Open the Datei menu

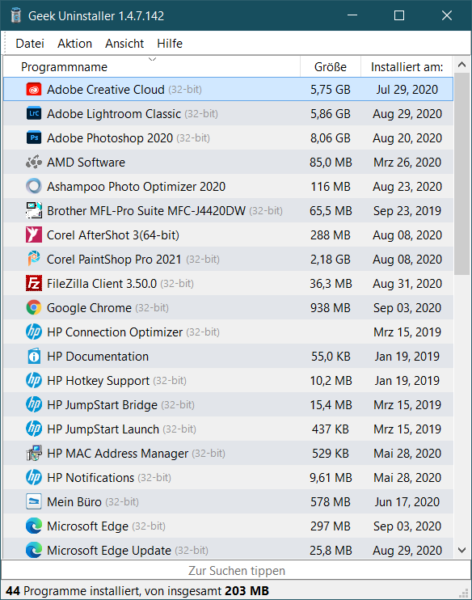pyautogui.click(x=30, y=44)
